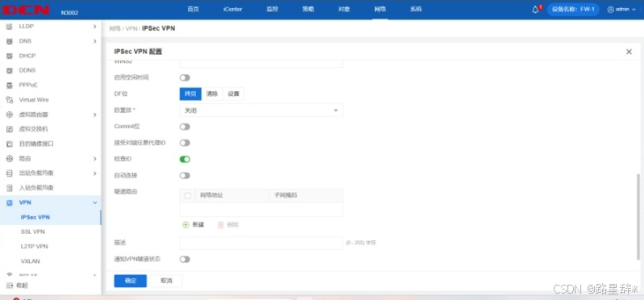Image resolution: width=644 pixels, height=300 pixels.
Task: Open IPSec VPN in sidebar
Action: coord(35,218)
